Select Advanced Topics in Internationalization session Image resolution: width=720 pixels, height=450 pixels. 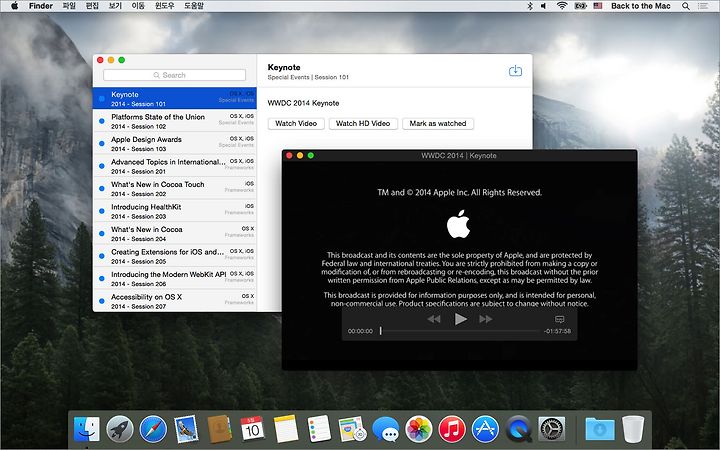tap(174, 166)
